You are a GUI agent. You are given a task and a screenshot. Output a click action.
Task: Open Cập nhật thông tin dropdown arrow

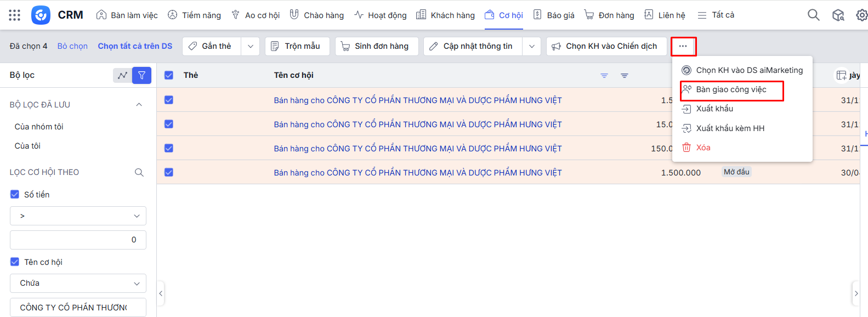pyautogui.click(x=532, y=46)
